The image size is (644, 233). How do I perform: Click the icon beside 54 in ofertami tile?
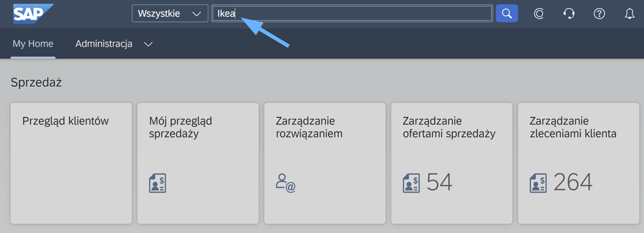pos(411,183)
